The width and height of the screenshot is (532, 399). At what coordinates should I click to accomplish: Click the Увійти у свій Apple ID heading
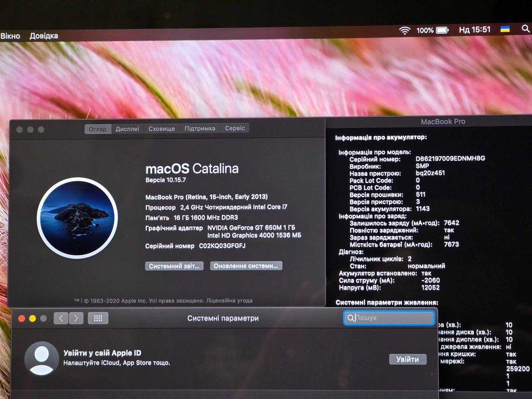[x=102, y=353]
